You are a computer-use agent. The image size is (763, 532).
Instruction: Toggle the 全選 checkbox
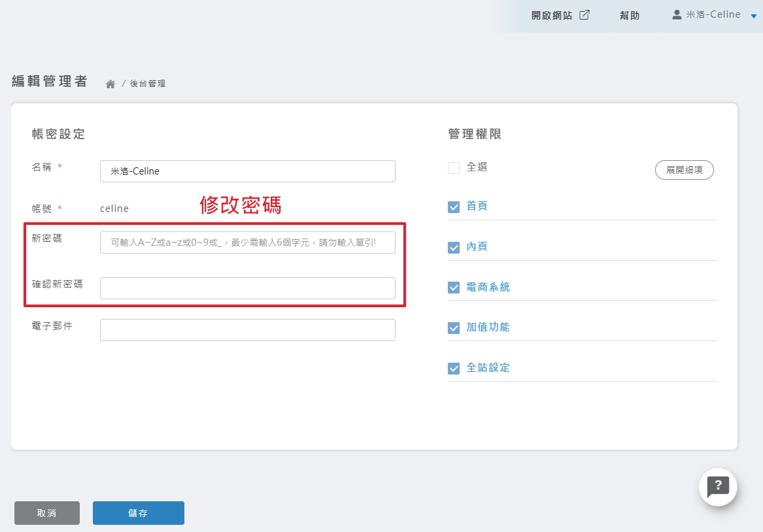(454, 168)
